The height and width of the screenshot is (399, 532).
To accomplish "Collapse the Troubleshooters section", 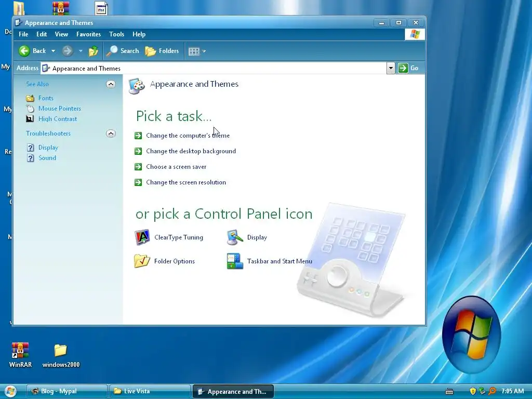I will click(x=111, y=134).
